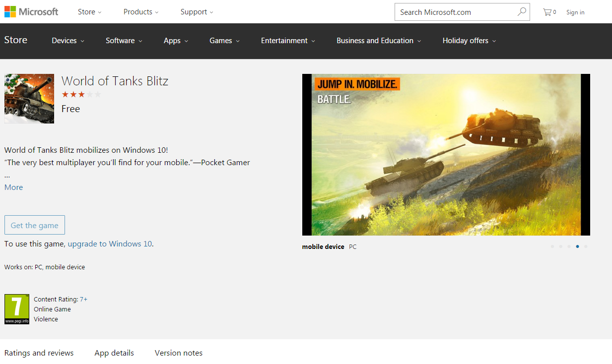The image size is (612, 364).
Task: Click the three-star rating
Action: pyautogui.click(x=81, y=94)
